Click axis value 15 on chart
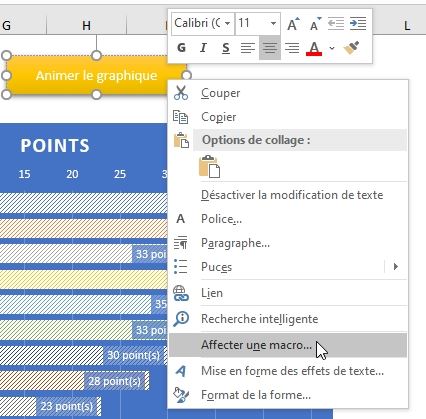The image size is (426, 419). (x=24, y=174)
